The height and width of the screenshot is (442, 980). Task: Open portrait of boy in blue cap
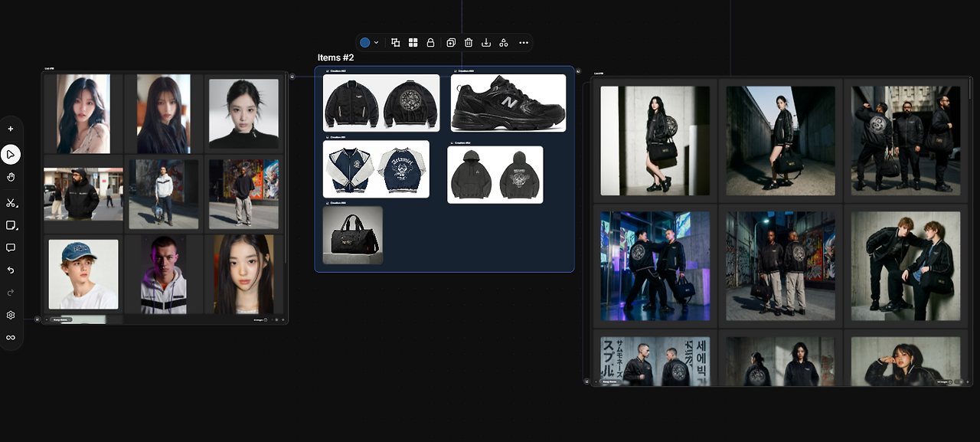tap(83, 274)
